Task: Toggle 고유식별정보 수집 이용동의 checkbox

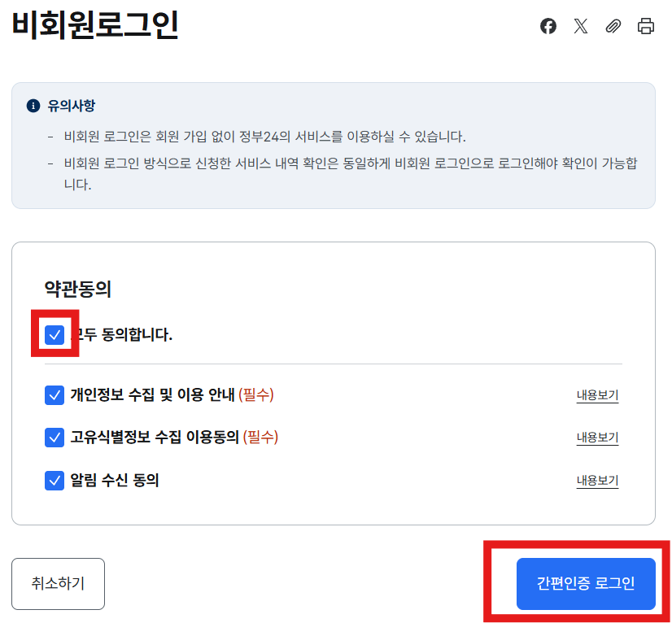Action: (55, 438)
